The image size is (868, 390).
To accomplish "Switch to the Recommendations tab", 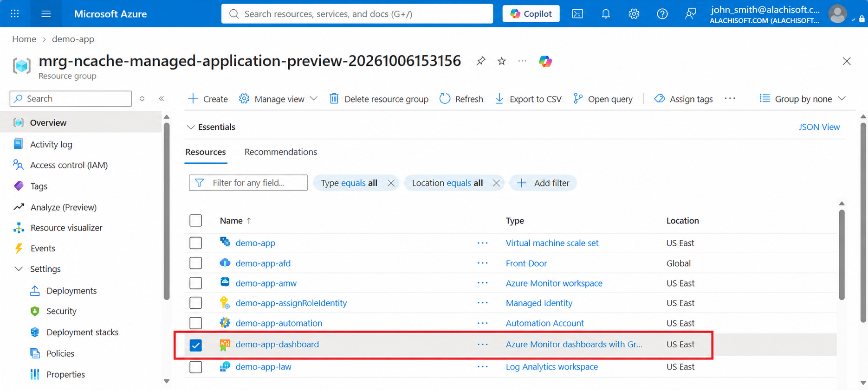I will click(x=281, y=152).
